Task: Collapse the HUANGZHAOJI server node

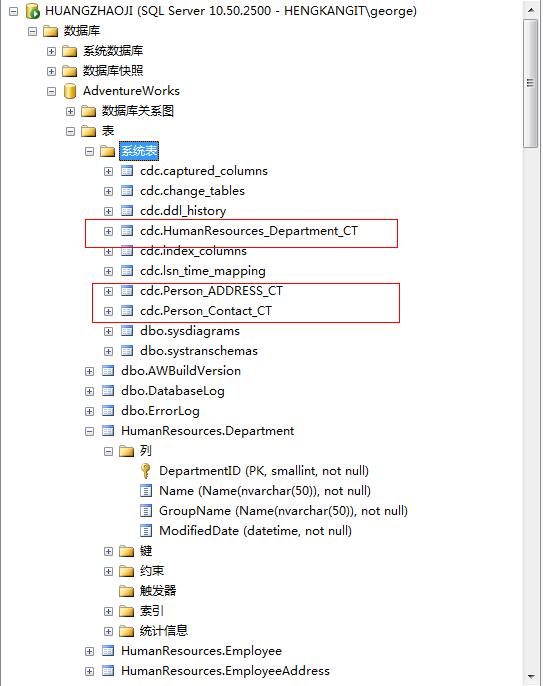Action: pos(14,11)
